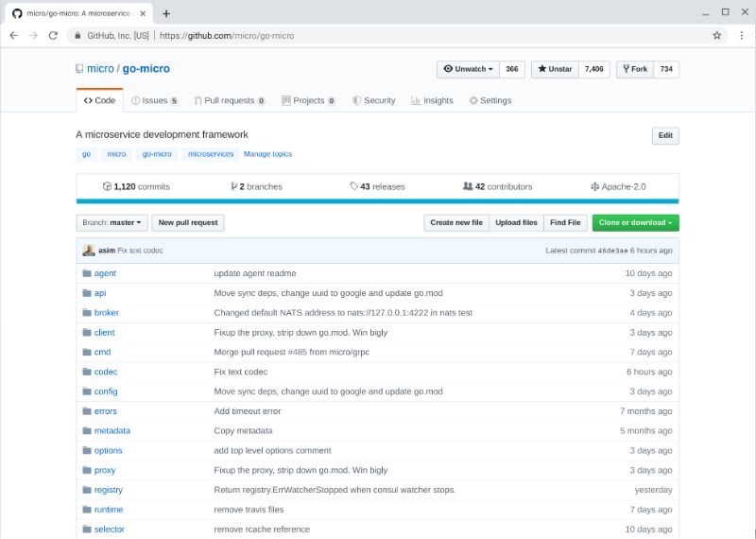The width and height of the screenshot is (756, 539).
Task: View the 1,120 commits history
Action: point(136,186)
